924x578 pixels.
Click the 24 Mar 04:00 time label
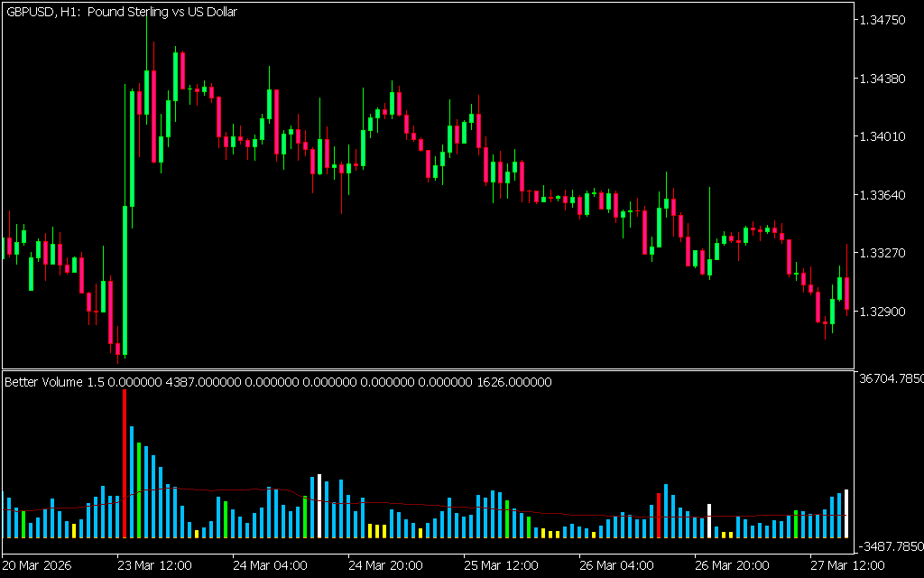[271, 565]
